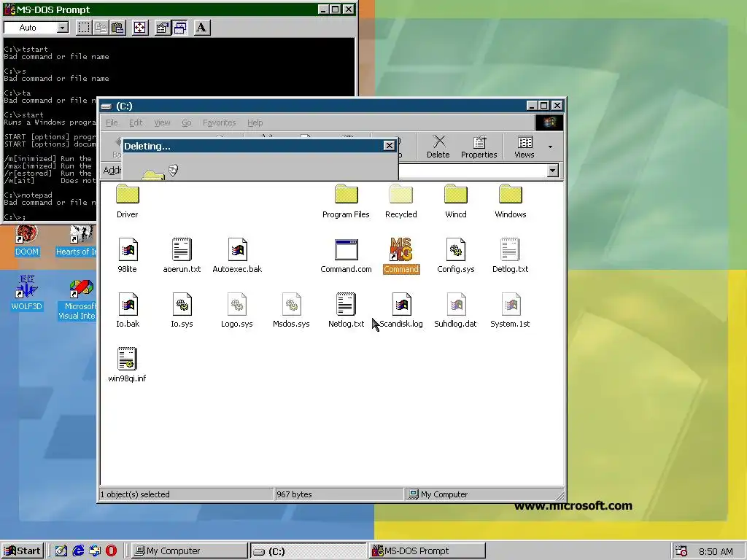Select the Suhdlog.dat file
The image size is (747, 560).
pyautogui.click(x=455, y=311)
